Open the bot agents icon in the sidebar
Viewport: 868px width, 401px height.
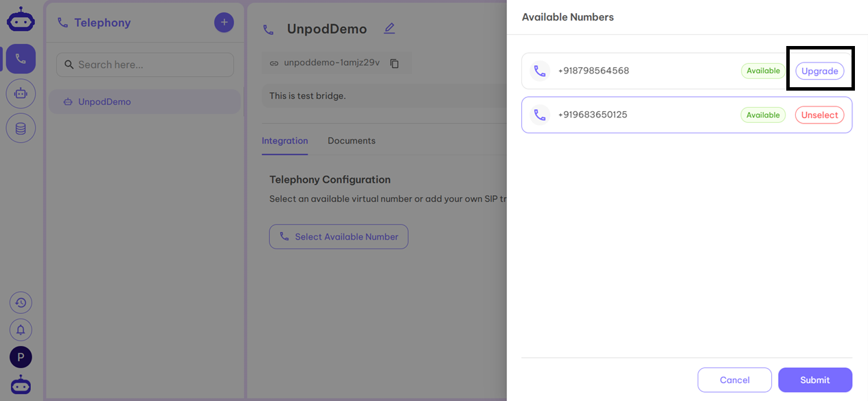(x=21, y=93)
